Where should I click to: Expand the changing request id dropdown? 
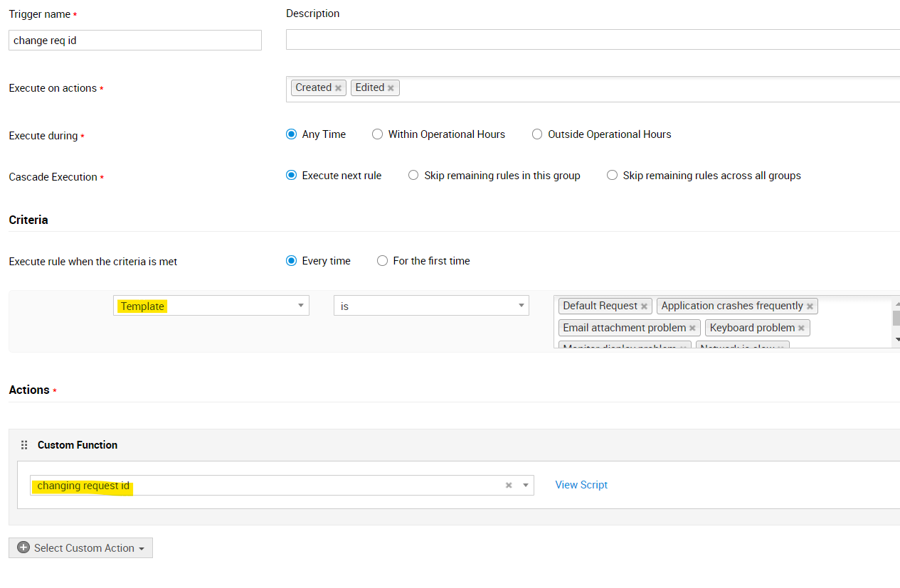pyautogui.click(x=526, y=486)
